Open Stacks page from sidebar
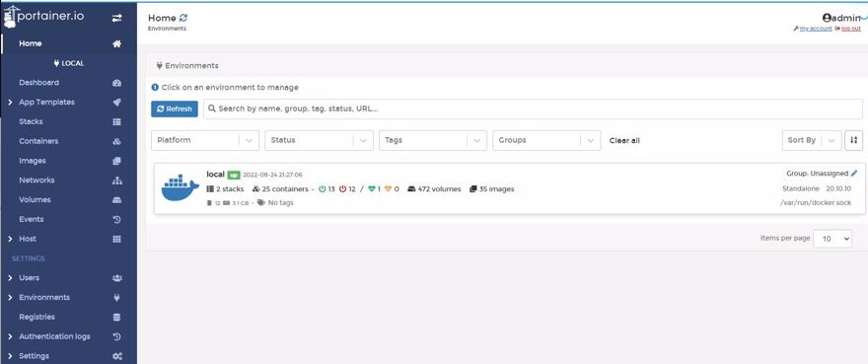This screenshot has height=364, width=868. pyautogui.click(x=31, y=122)
